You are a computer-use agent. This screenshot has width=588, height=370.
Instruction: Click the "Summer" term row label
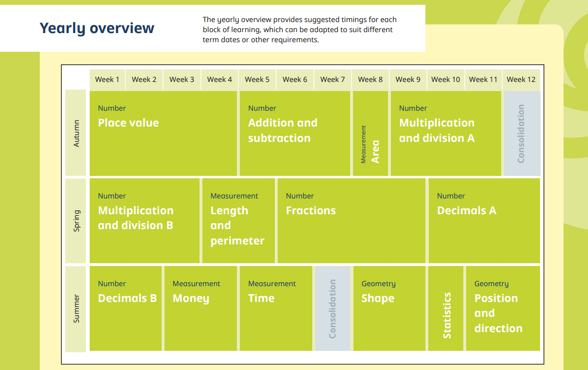click(x=76, y=309)
